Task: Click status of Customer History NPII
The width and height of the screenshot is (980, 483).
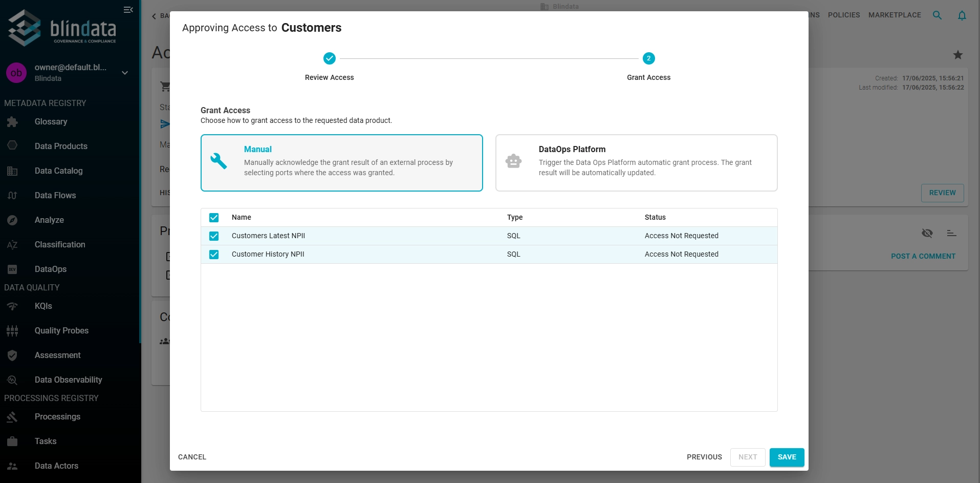Action: point(682,255)
